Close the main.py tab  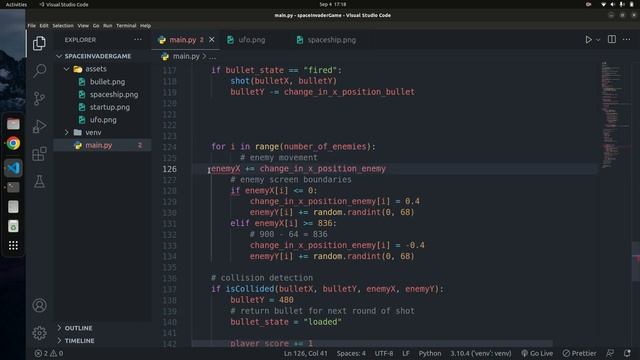[x=211, y=40]
